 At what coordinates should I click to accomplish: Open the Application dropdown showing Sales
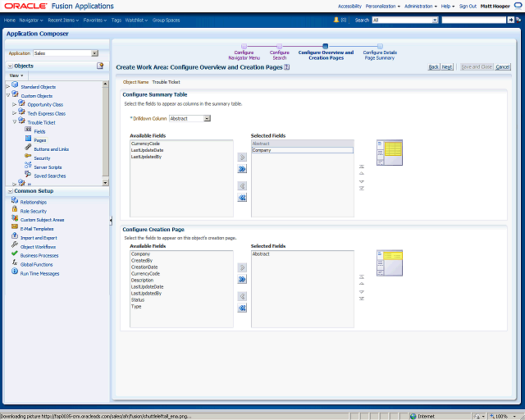[95, 53]
